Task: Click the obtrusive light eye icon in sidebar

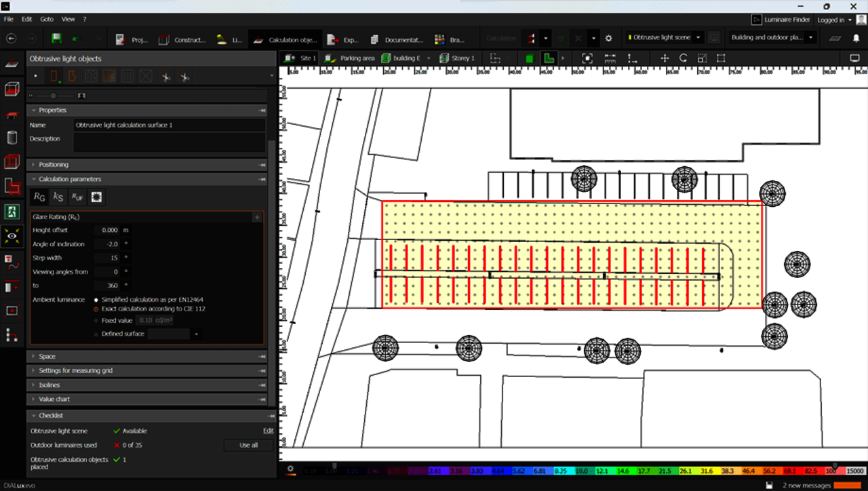Action: [12, 235]
